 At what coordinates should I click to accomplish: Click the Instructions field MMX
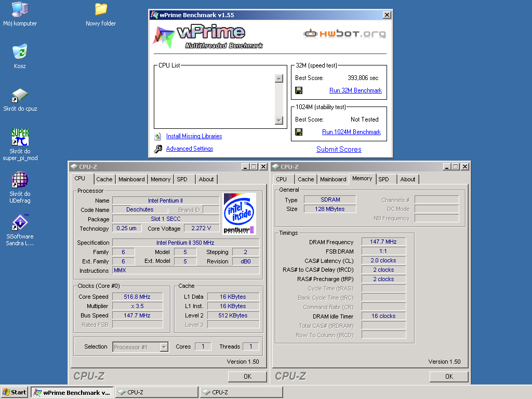pos(185,270)
